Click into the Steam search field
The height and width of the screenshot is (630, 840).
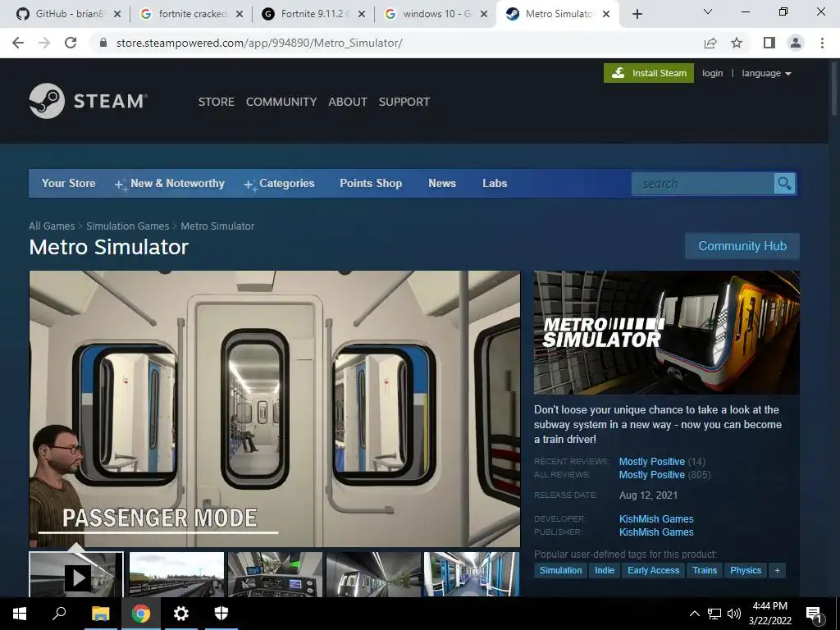coord(703,184)
